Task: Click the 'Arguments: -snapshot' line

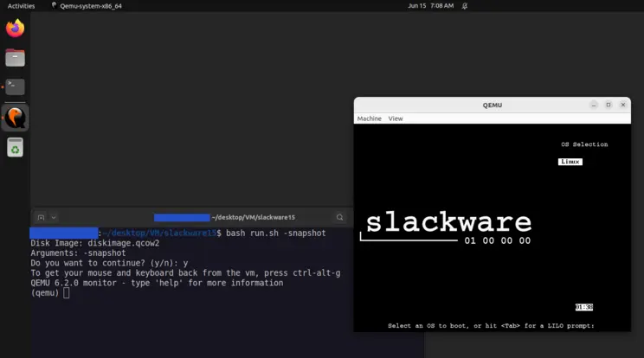Action: pyautogui.click(x=78, y=253)
